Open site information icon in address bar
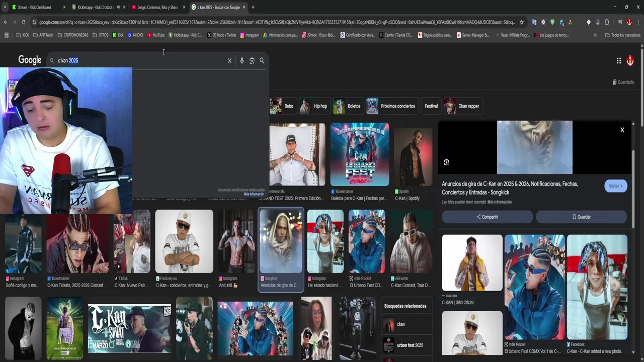Image resolution: width=644 pixels, height=362 pixels. click(34, 22)
